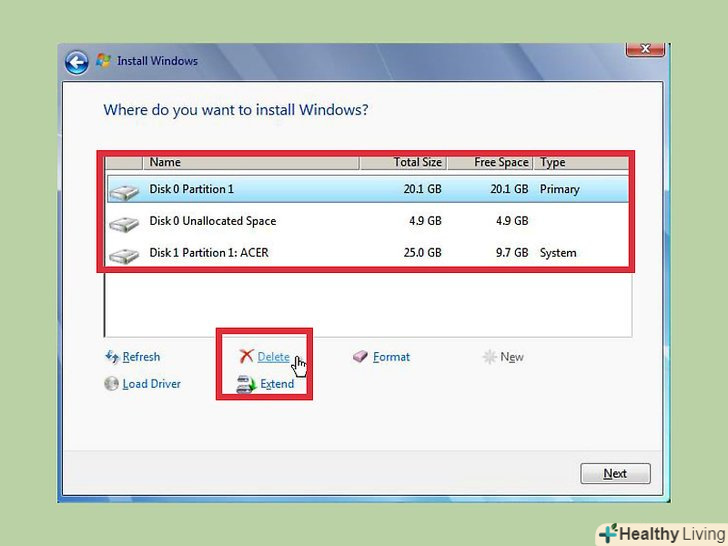The image size is (728, 546).
Task: Click the 9.7 GB free space cell
Action: [512, 253]
